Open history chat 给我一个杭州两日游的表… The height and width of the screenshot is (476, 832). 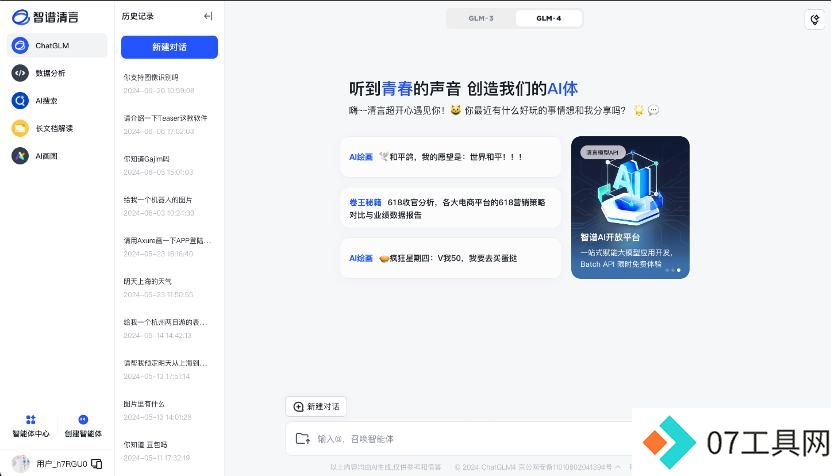169,328
